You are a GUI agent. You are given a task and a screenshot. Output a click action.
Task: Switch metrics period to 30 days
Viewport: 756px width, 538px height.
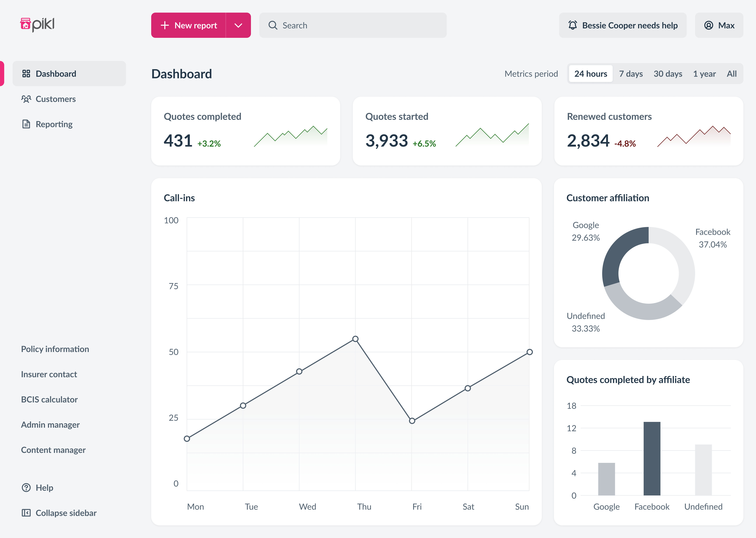coord(668,74)
